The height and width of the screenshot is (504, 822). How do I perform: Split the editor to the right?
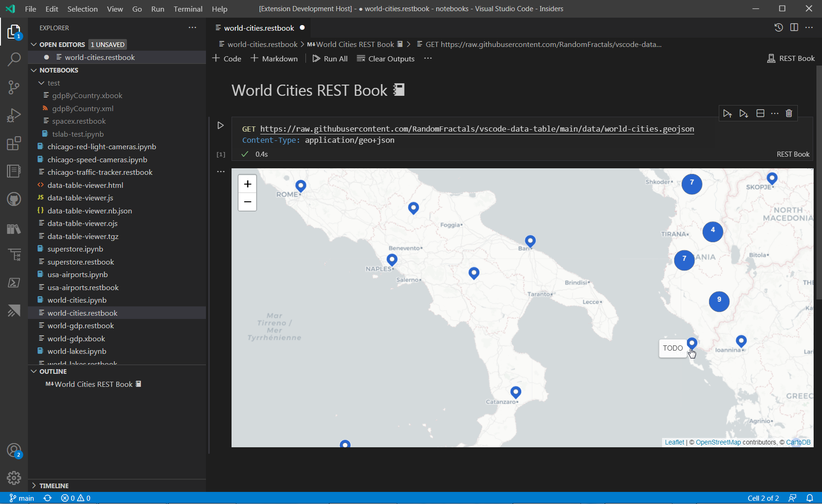coord(795,27)
